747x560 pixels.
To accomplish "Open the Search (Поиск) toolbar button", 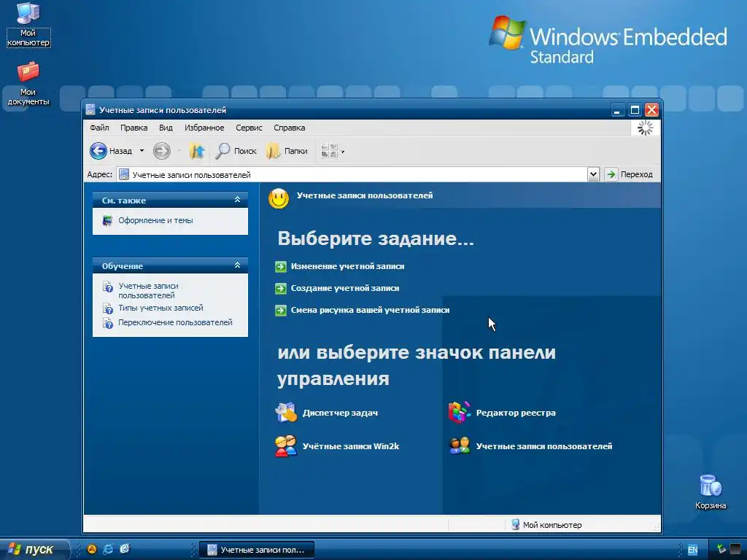I will click(x=236, y=151).
